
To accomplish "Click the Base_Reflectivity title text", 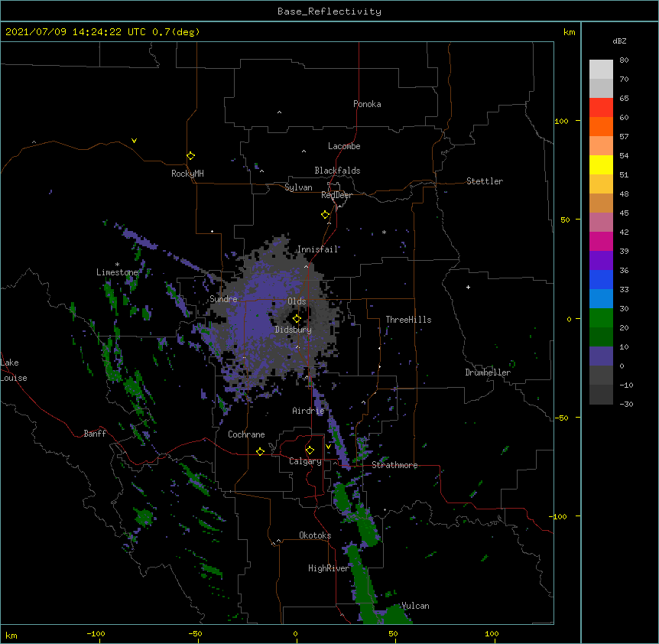I will (x=329, y=11).
